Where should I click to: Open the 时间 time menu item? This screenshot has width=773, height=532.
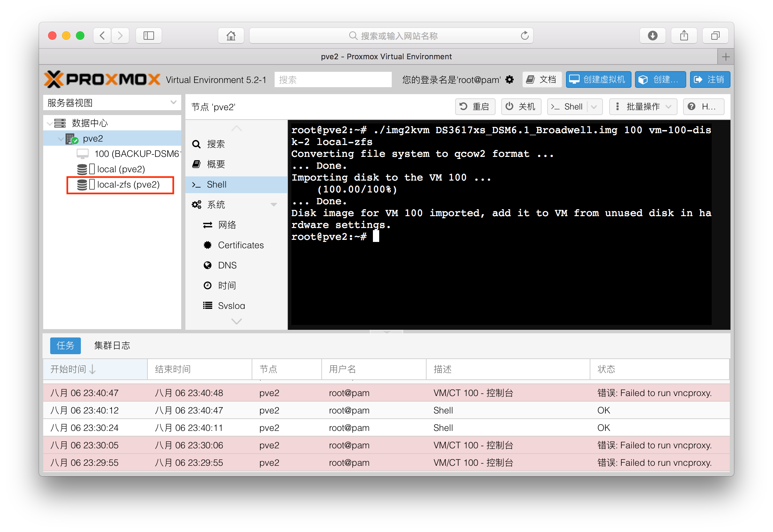pos(236,286)
